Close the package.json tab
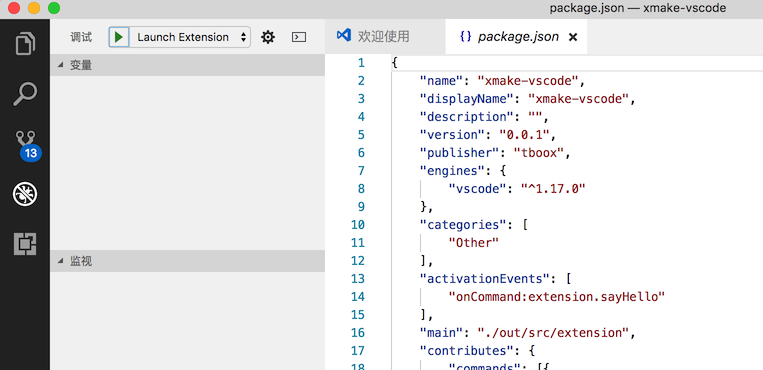Viewport: 763px width, 370px height. [573, 37]
